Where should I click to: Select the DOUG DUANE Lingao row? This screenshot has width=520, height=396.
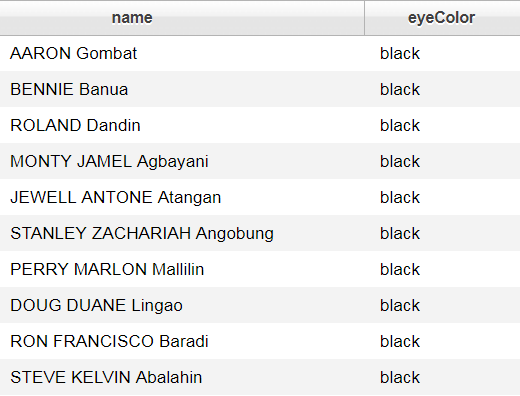(260, 305)
